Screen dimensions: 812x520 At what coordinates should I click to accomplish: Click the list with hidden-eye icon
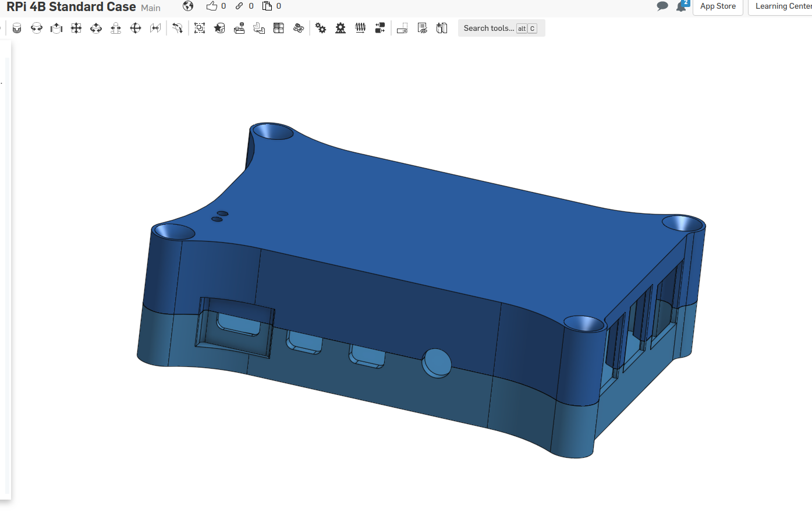click(x=423, y=28)
